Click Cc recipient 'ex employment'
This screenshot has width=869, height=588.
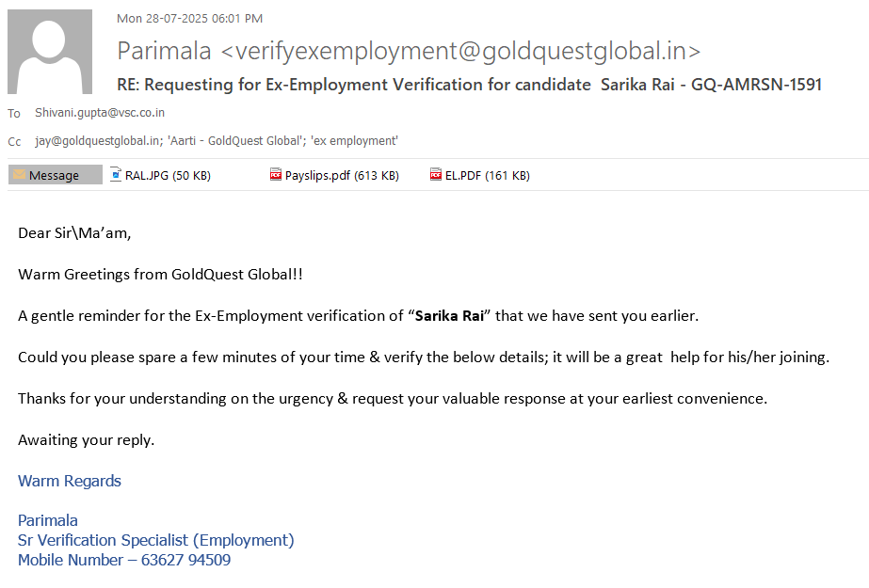[354, 141]
